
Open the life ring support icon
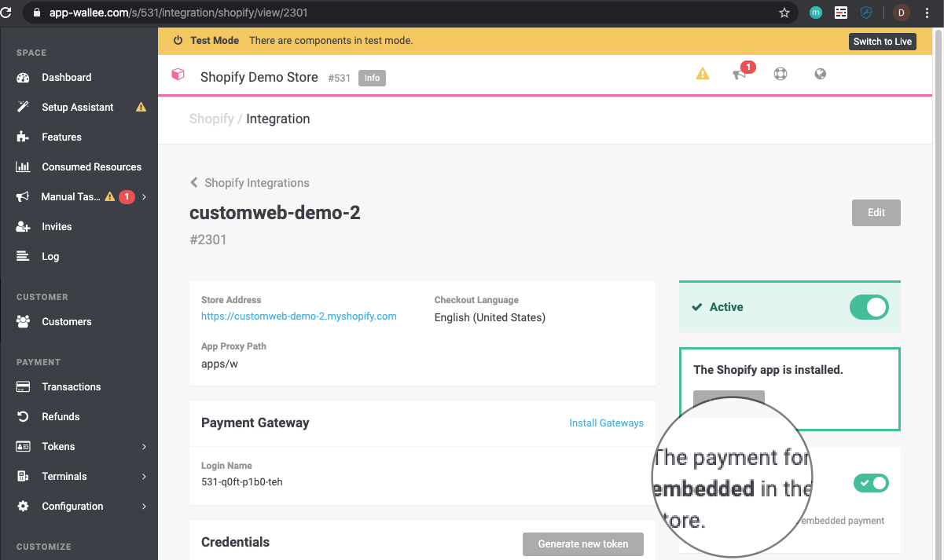[780, 74]
